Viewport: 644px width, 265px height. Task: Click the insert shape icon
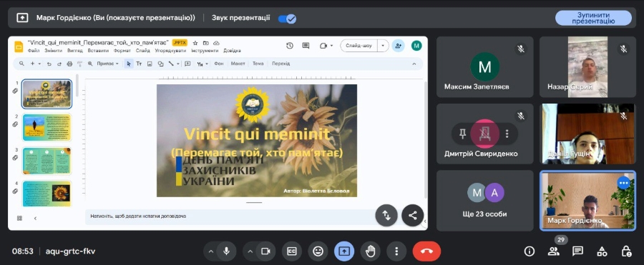tap(160, 64)
